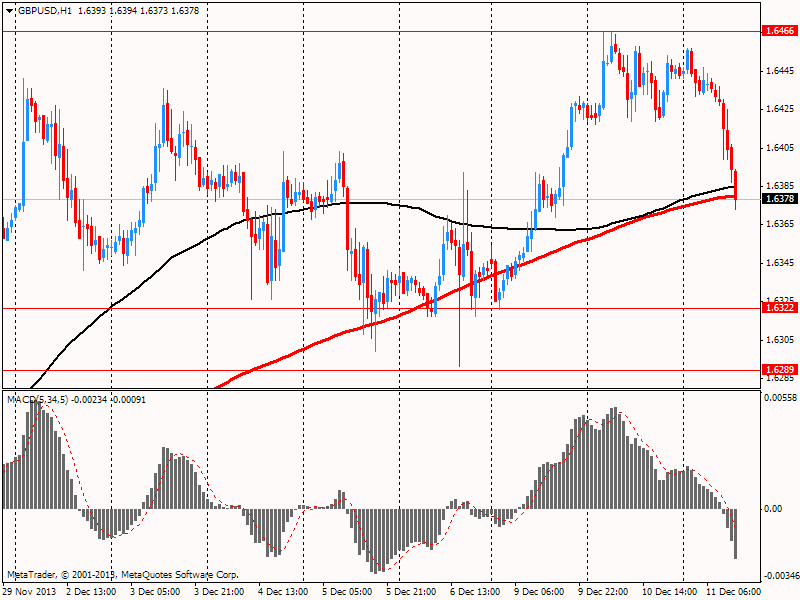Click the 1.6365 price scale value
Viewport: 800px width, 600px height.
[780, 223]
